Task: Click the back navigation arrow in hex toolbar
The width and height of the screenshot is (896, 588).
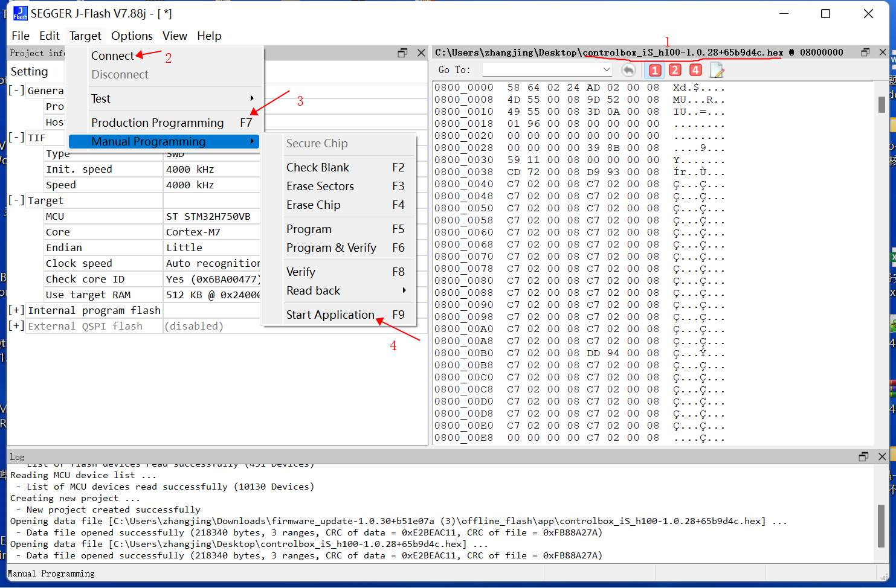Action: click(628, 70)
